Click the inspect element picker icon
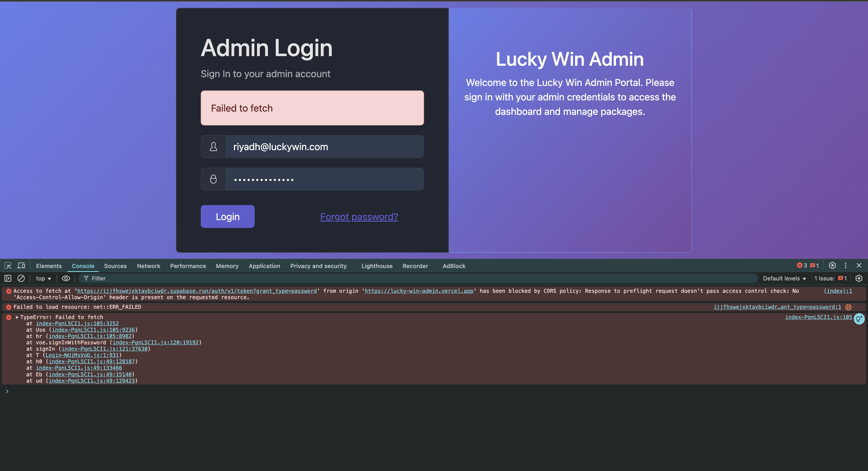Image resolution: width=868 pixels, height=471 pixels. (8, 266)
